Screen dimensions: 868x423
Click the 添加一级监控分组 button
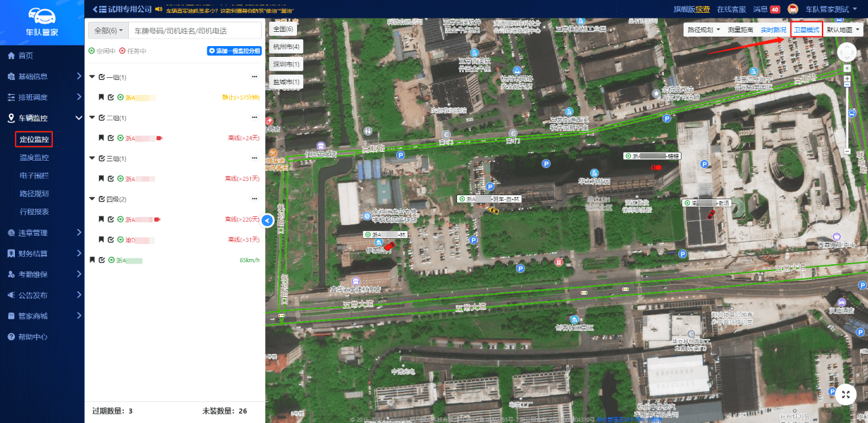tap(234, 51)
